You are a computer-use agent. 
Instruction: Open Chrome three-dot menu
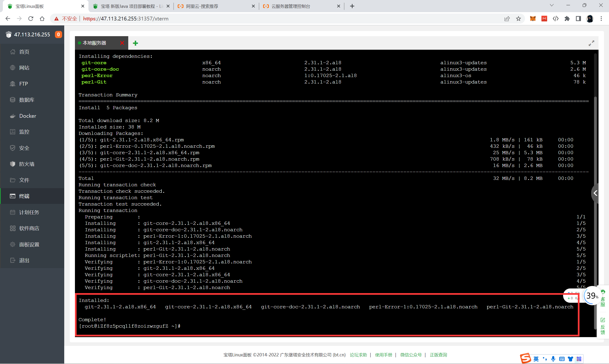[x=601, y=19]
